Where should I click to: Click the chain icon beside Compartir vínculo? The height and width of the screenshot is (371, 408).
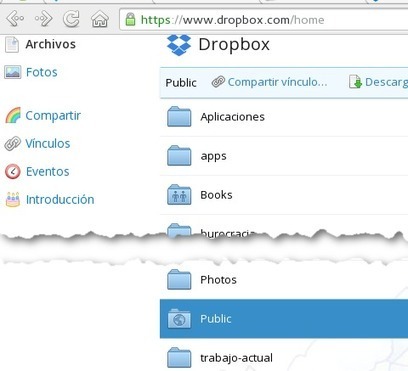(x=218, y=82)
